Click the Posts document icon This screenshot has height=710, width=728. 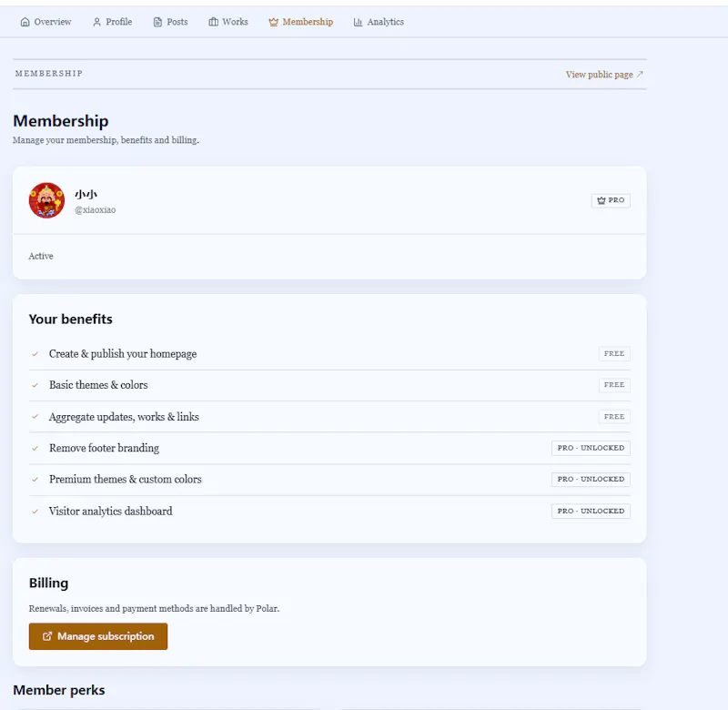click(x=157, y=22)
